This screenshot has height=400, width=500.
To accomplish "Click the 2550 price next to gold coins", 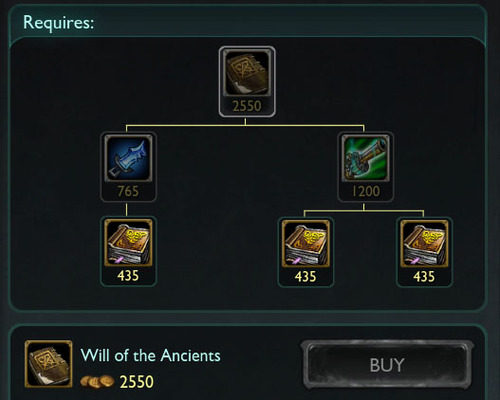I will 137,382.
